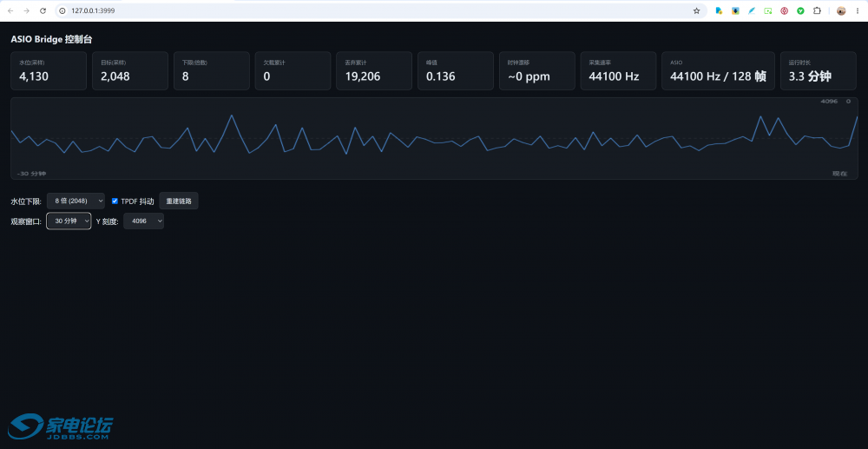This screenshot has width=868, height=449.
Task: Open the image downloader extension icon
Action: coord(735,10)
